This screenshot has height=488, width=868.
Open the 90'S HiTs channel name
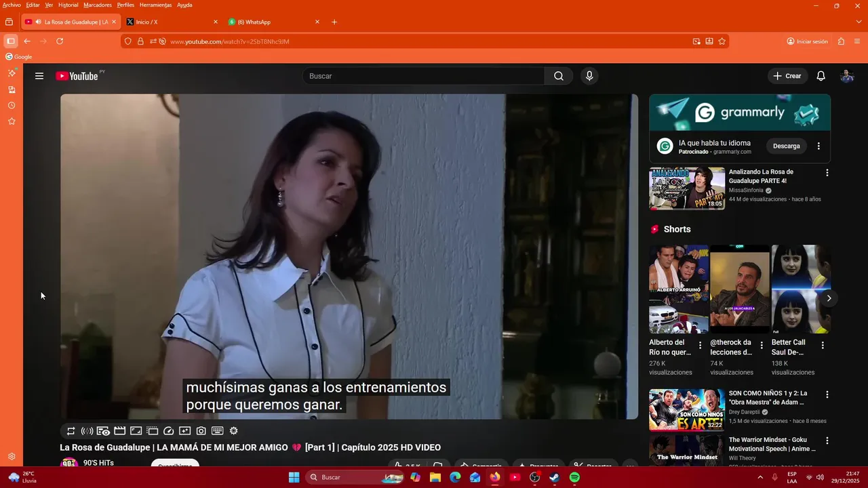98,463
